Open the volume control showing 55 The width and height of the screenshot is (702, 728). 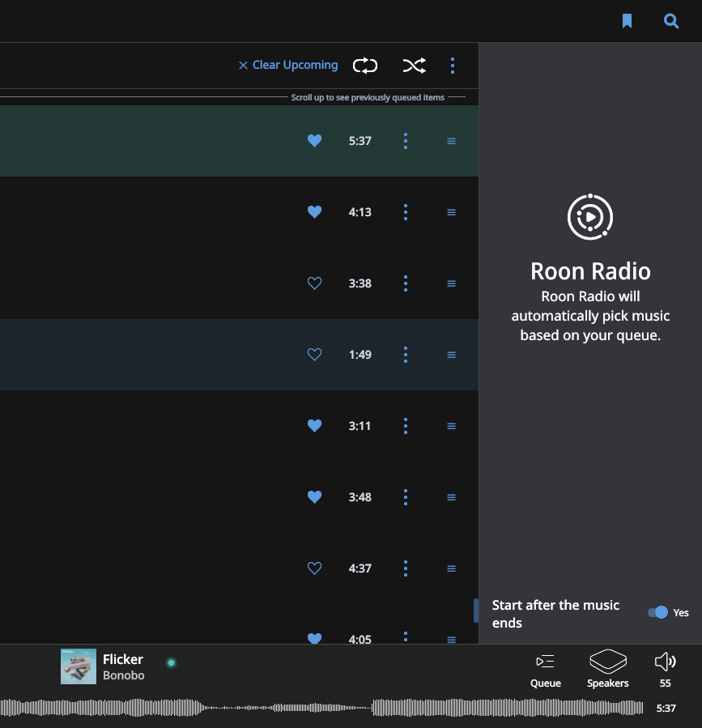click(665, 670)
